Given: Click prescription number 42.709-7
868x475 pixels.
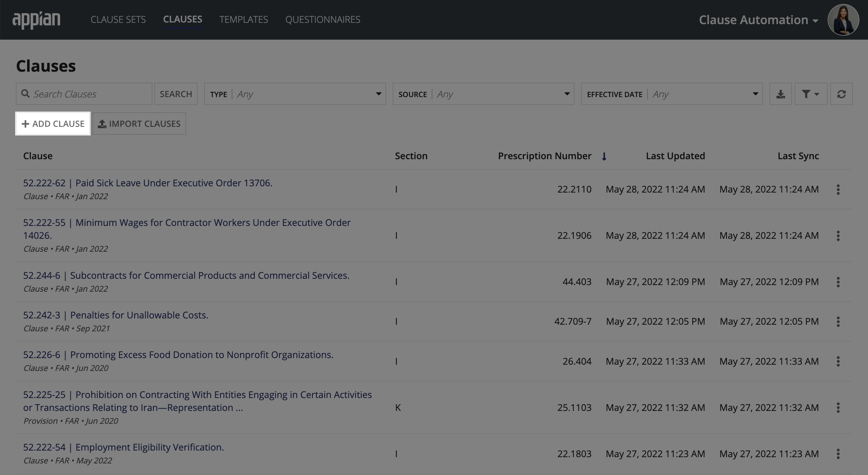Looking at the screenshot, I should 573,322.
